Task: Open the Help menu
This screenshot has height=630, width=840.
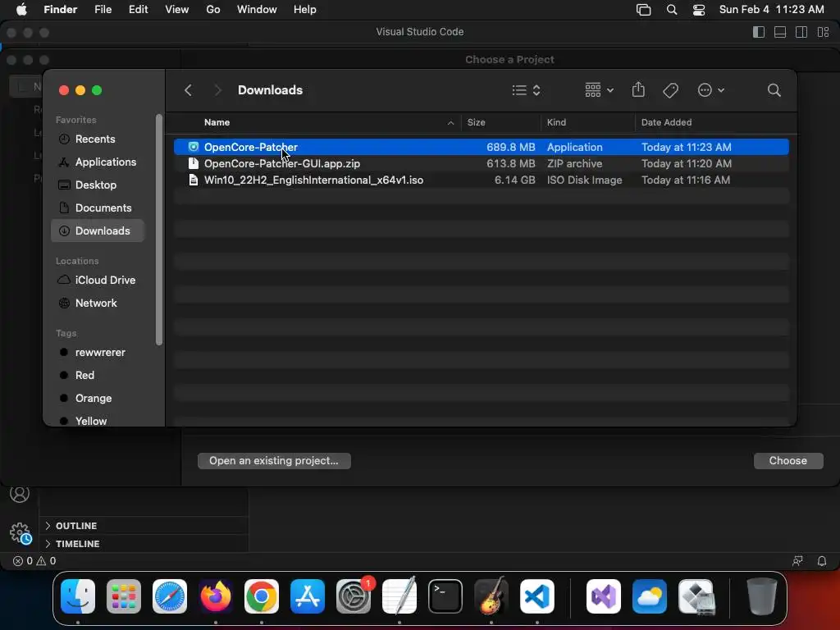Action: coord(305,10)
